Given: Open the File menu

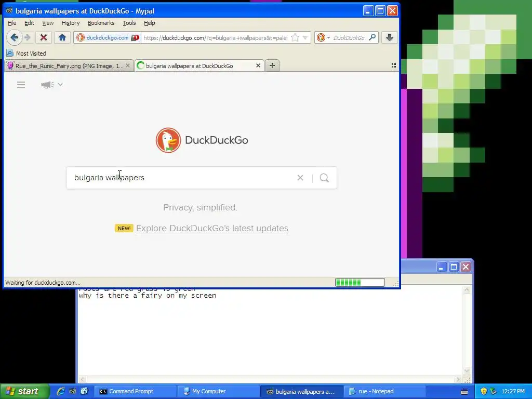Looking at the screenshot, I should pyautogui.click(x=12, y=23).
